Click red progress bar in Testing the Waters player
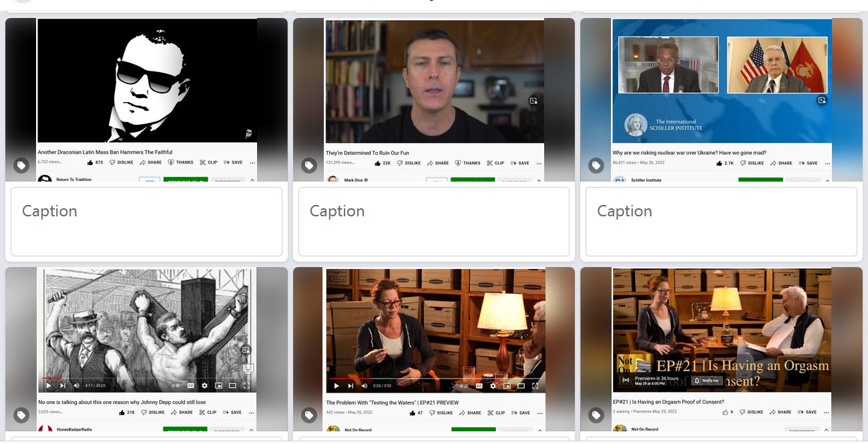The height and width of the screenshot is (444, 868). [x=350, y=378]
